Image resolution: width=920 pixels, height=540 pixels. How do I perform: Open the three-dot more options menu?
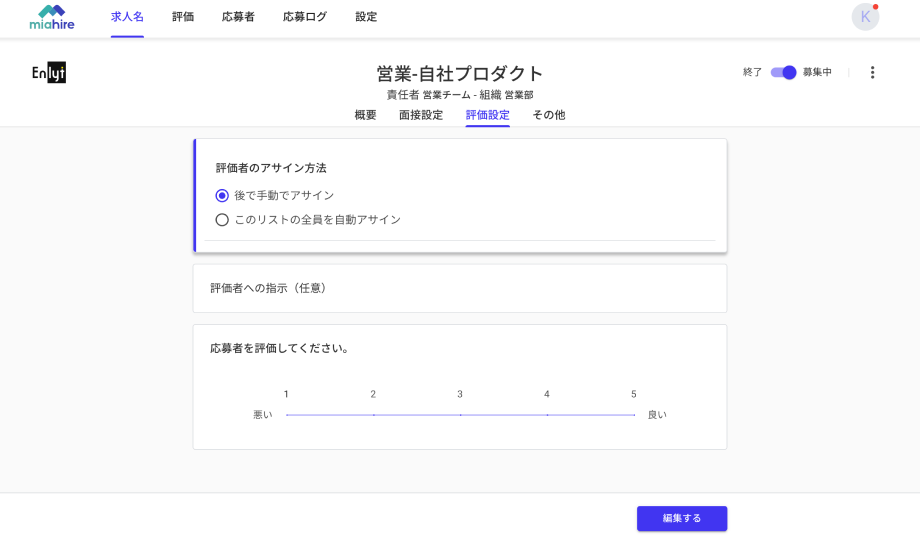tap(872, 72)
